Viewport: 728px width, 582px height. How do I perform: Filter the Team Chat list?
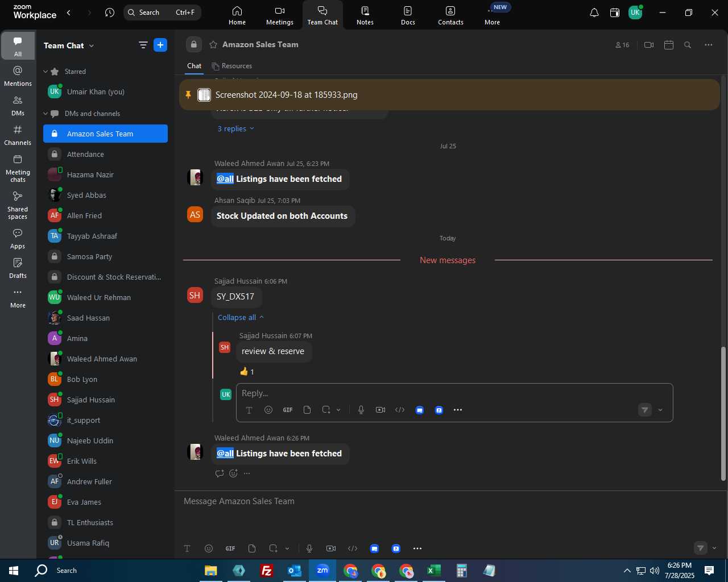point(143,45)
